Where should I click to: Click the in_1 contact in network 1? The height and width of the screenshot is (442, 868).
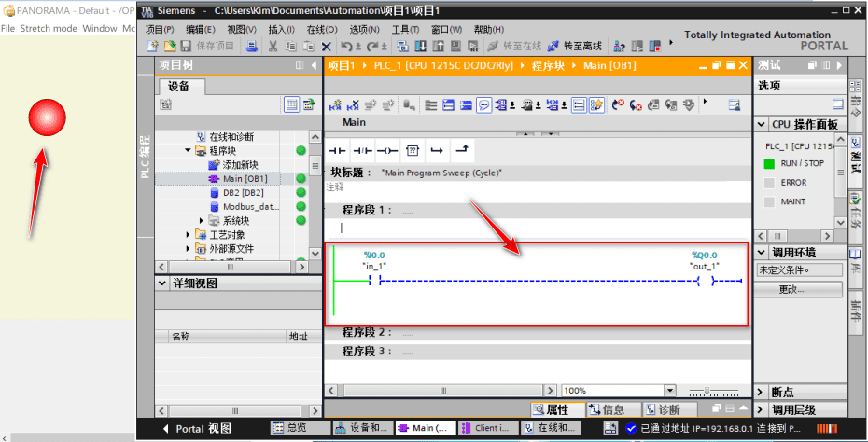click(373, 280)
